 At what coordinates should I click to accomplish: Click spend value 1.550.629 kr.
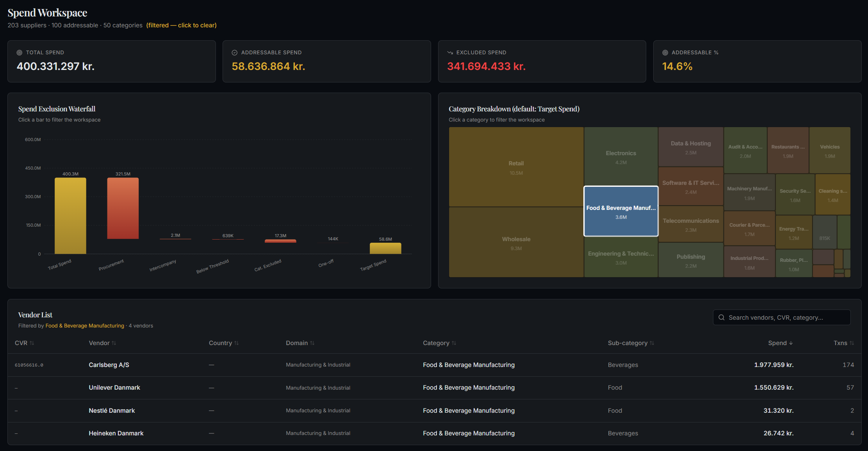click(x=774, y=388)
